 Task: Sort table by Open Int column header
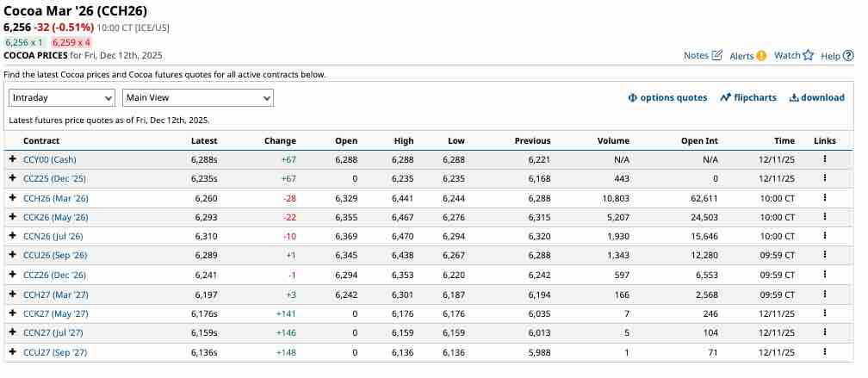point(699,140)
